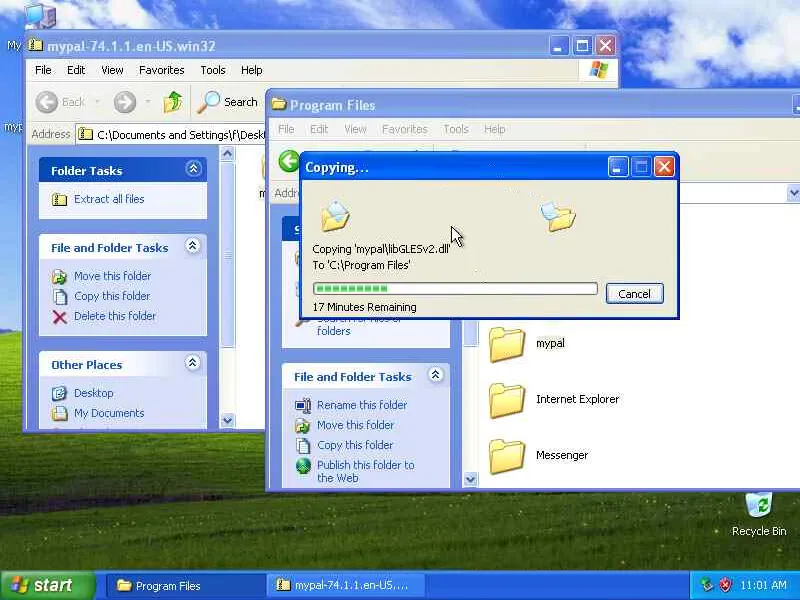The image size is (800, 600).
Task: Open Tools menu in mypal window
Action: click(x=213, y=70)
